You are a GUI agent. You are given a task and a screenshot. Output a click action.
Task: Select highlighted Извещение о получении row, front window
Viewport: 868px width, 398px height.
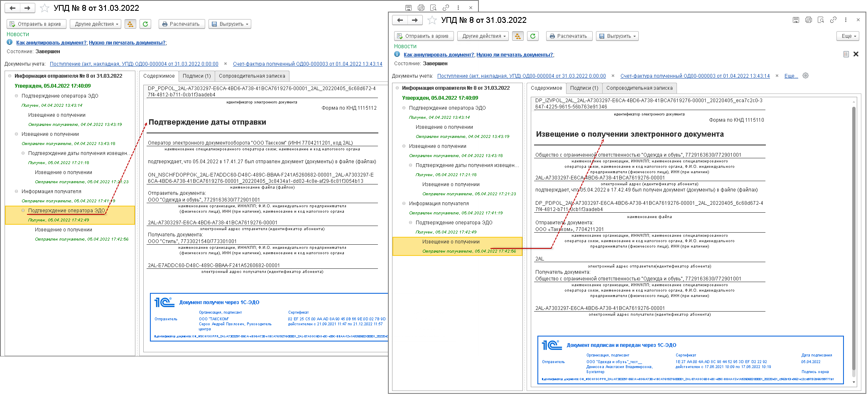(x=457, y=246)
